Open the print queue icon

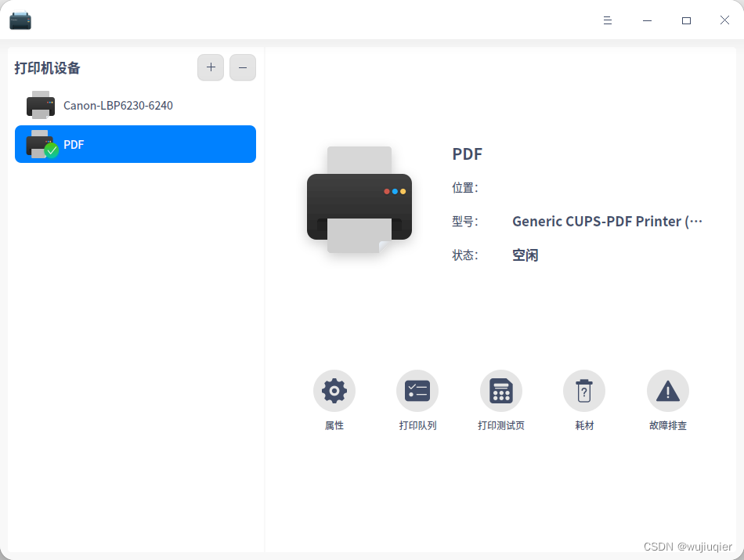417,391
